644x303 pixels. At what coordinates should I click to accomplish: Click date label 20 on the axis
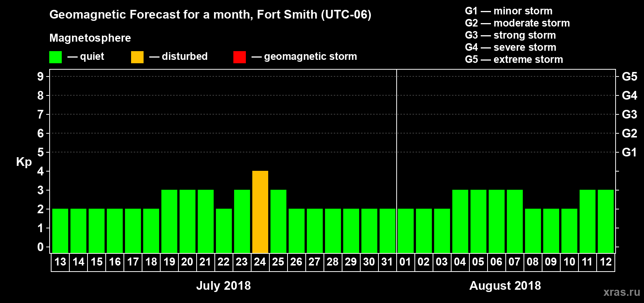pyautogui.click(x=187, y=262)
